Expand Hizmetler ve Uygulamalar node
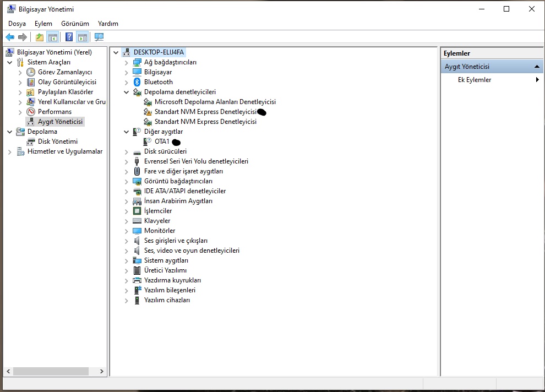The width and height of the screenshot is (545, 392). [10, 152]
